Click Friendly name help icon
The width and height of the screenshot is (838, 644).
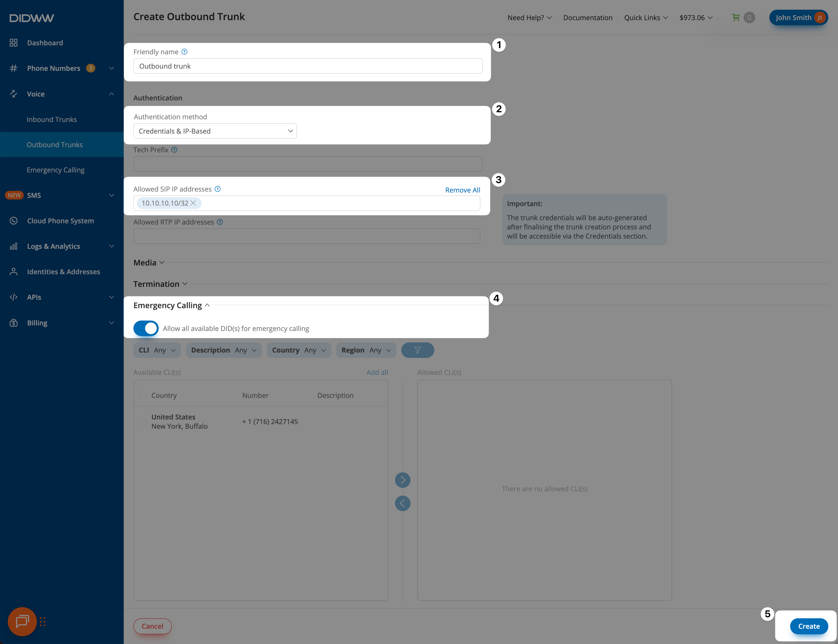click(184, 52)
